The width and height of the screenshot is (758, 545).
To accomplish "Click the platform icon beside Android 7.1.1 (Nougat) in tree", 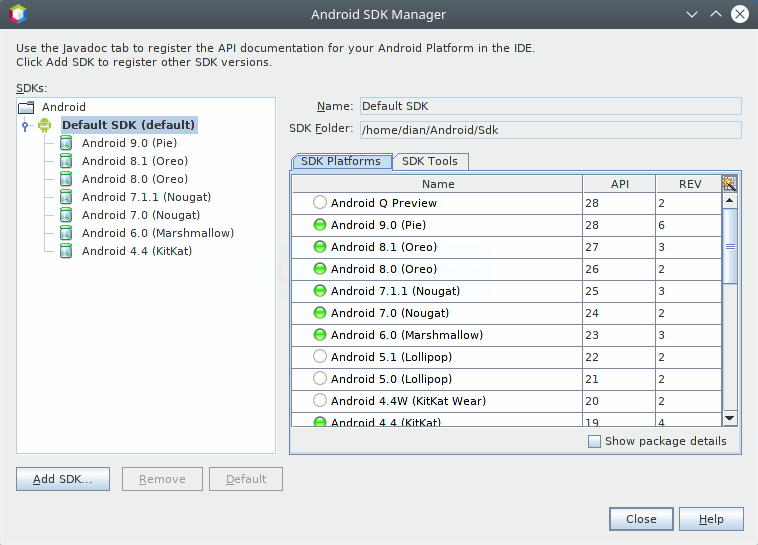I will [x=66, y=197].
